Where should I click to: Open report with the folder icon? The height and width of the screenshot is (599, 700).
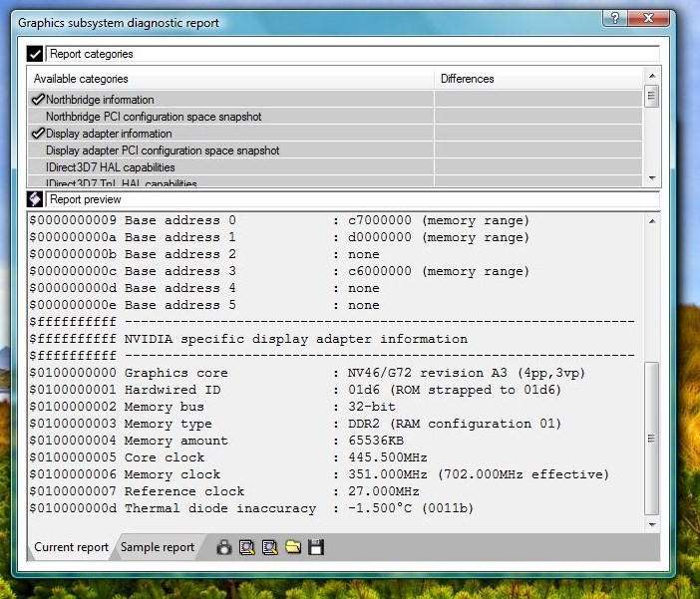[293, 547]
